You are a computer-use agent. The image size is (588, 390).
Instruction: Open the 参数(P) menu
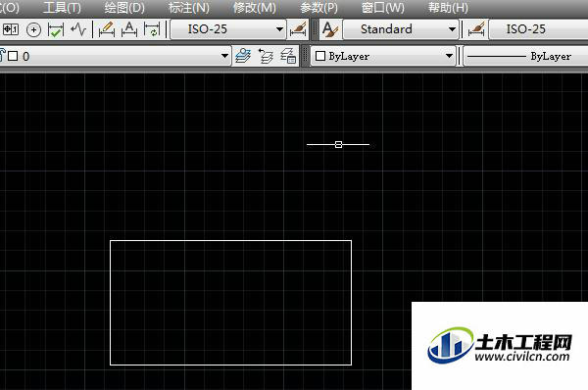pos(318,8)
